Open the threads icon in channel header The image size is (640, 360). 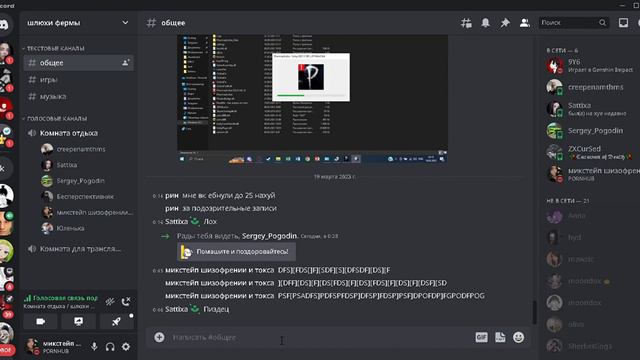pyautogui.click(x=466, y=23)
